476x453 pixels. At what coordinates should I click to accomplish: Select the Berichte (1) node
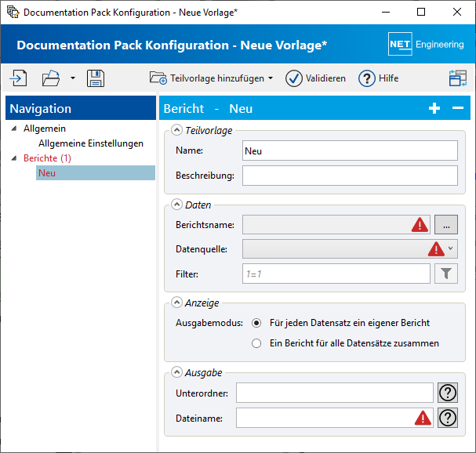click(x=47, y=158)
